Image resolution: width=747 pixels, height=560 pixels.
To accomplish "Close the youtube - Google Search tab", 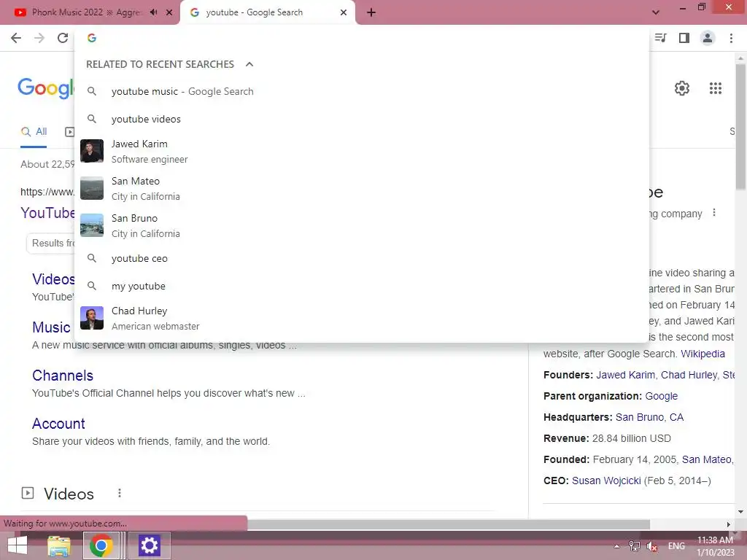I will click(344, 12).
